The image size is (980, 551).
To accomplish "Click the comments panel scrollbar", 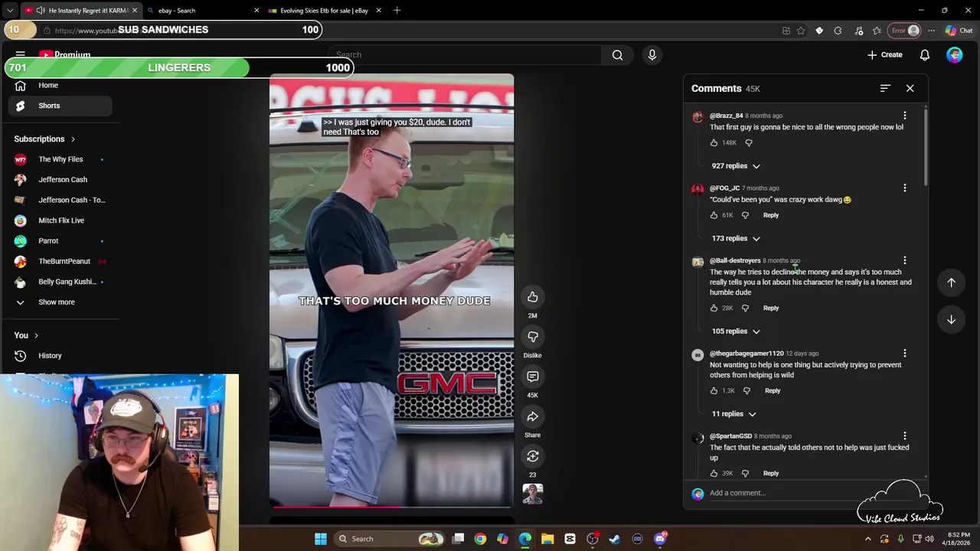I will (x=926, y=147).
